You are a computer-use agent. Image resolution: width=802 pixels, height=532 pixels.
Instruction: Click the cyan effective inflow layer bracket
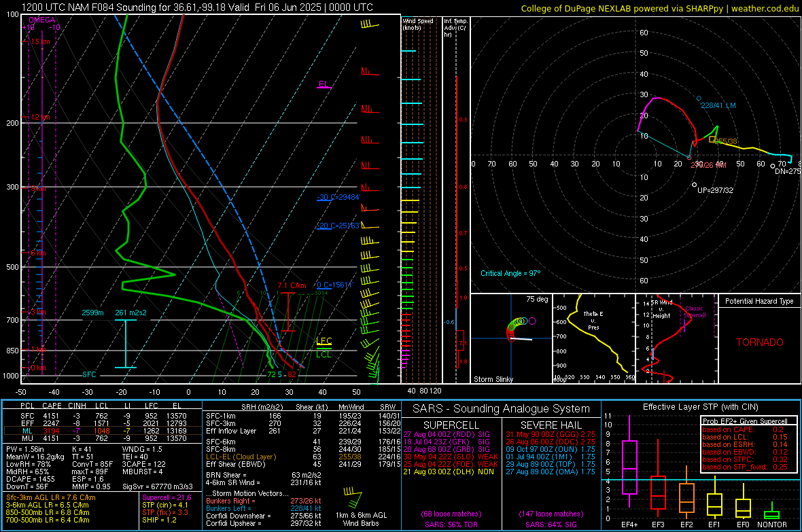[125, 344]
